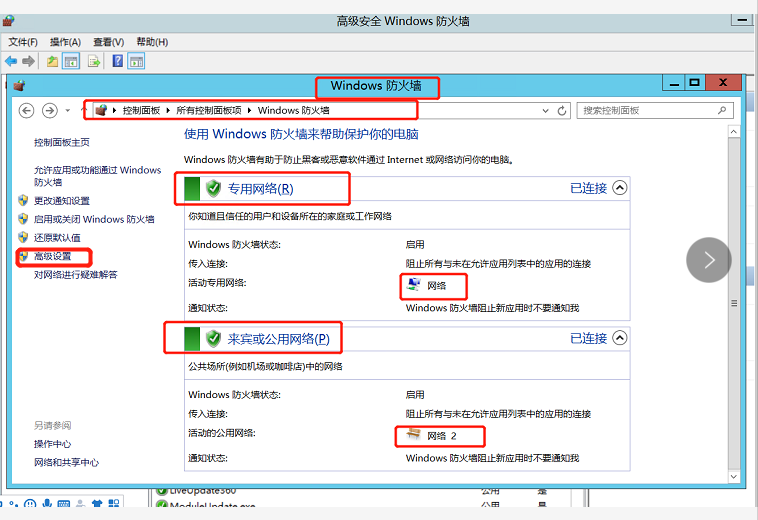This screenshot has width=758, height=520.
Task: Open the 操作(A) menu
Action: 65,42
